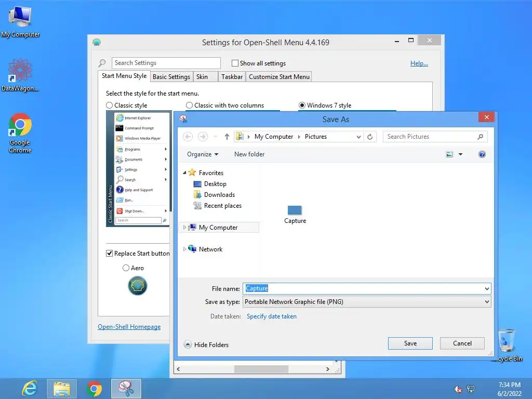The height and width of the screenshot is (399, 532).
Task: Click the classic start menu preview image
Action: (138, 169)
